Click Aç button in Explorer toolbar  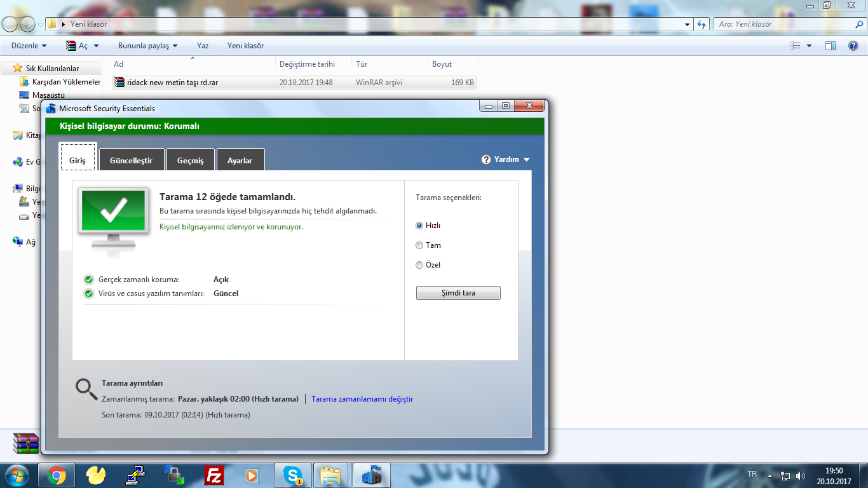click(x=77, y=46)
